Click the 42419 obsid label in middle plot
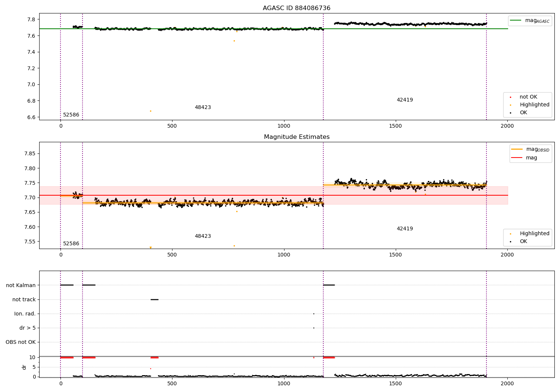The image size is (560, 392). (x=405, y=229)
